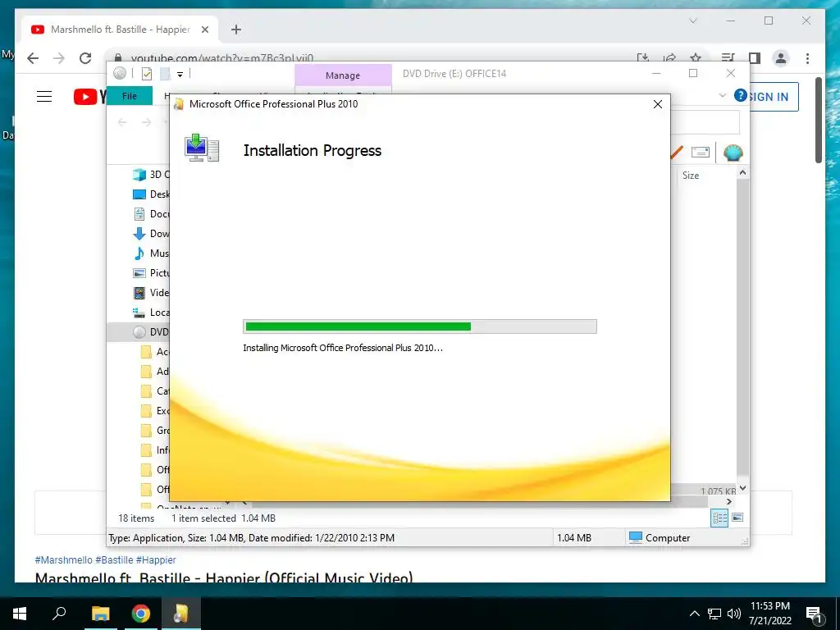Viewport: 840px width, 630px height.
Task: Close the Marshmello YouTube tab
Action: (x=204, y=30)
